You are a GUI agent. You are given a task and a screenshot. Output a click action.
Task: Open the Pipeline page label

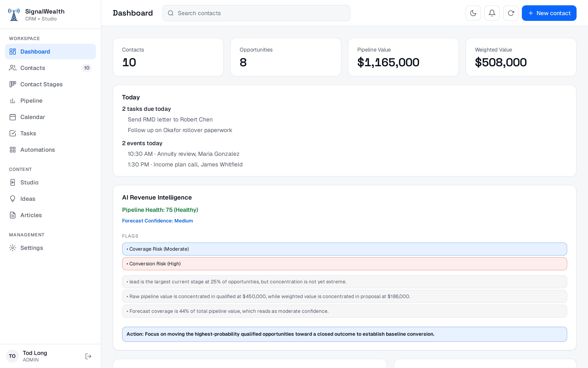click(31, 101)
